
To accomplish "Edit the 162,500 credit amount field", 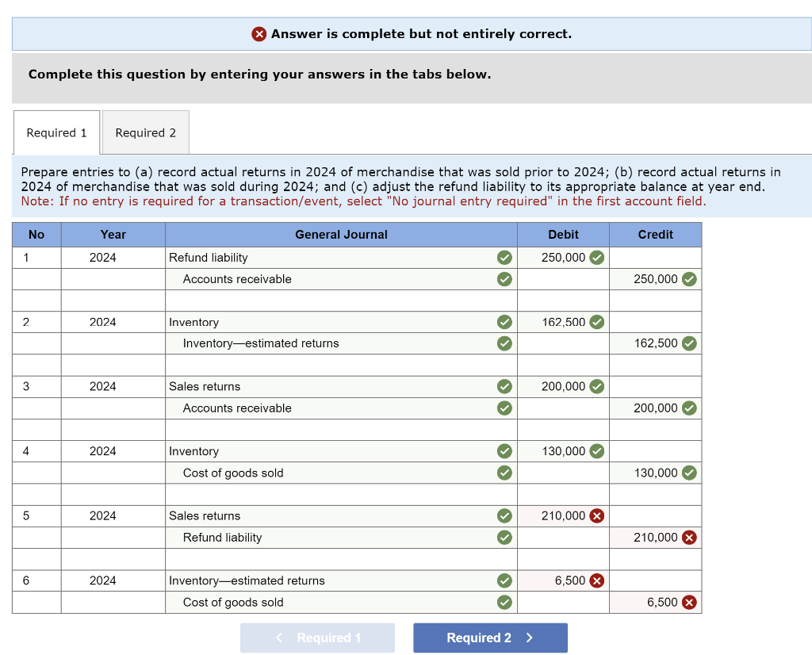I will (x=655, y=343).
